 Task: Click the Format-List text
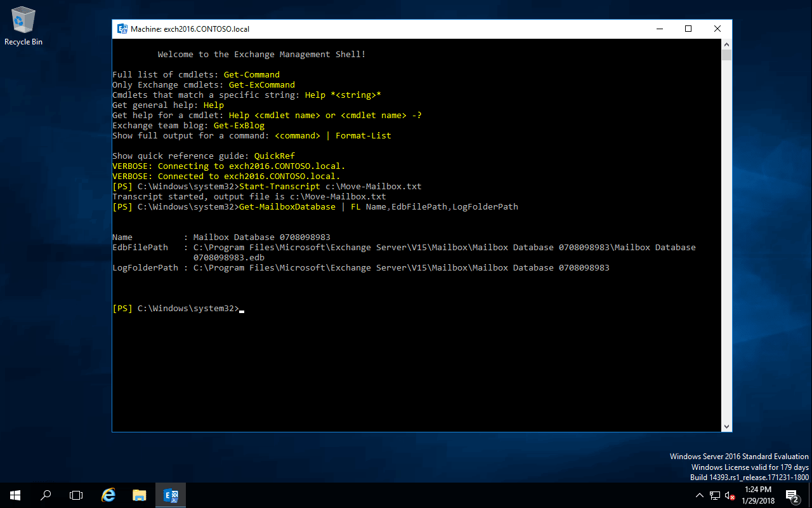(363, 136)
